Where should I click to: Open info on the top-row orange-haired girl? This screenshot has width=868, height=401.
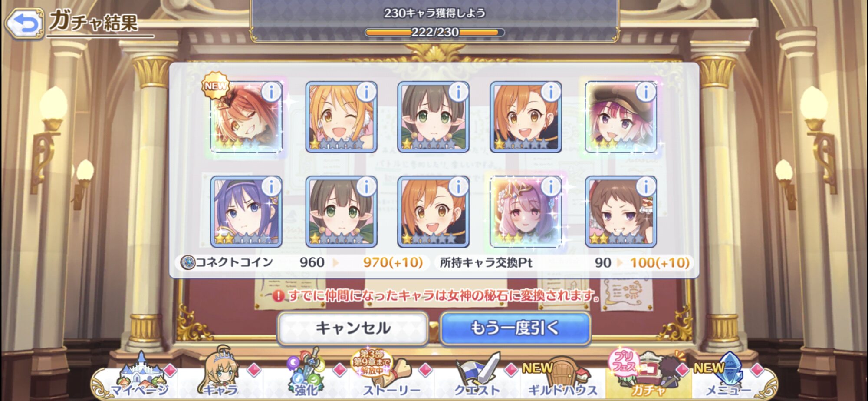coord(551,92)
